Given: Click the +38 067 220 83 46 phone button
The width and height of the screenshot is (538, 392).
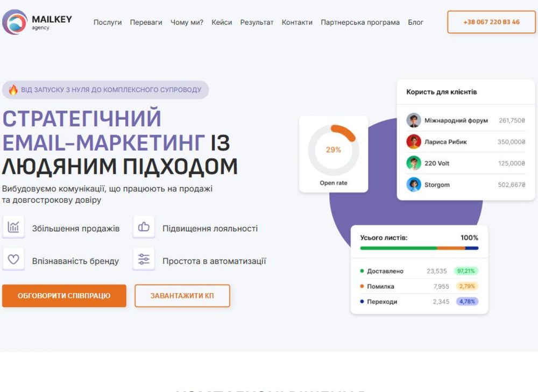Looking at the screenshot, I should tap(491, 22).
